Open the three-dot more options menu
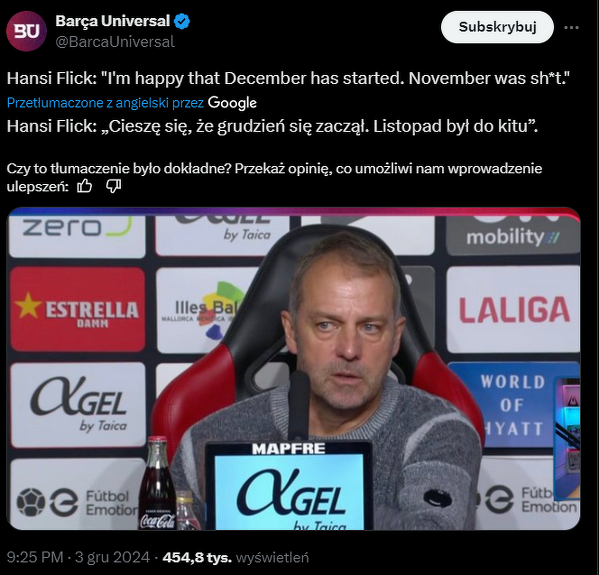Image resolution: width=599 pixels, height=575 pixels. pyautogui.click(x=571, y=28)
